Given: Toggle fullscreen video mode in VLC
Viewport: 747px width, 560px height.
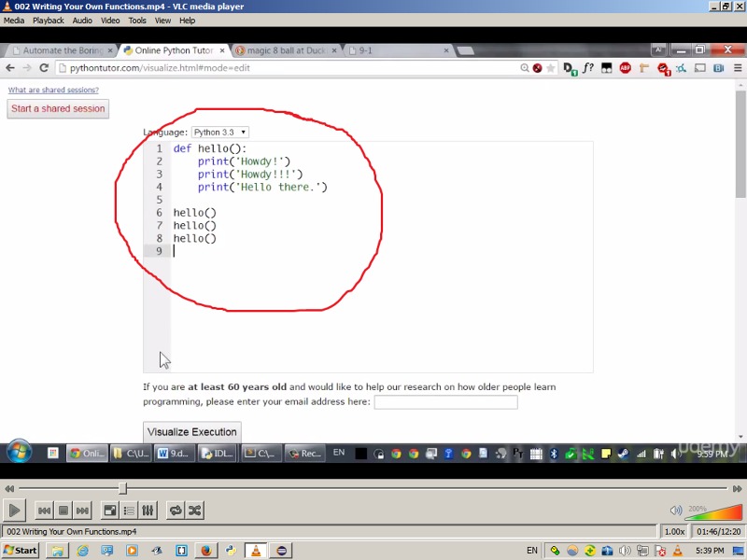Looking at the screenshot, I should (x=109, y=511).
